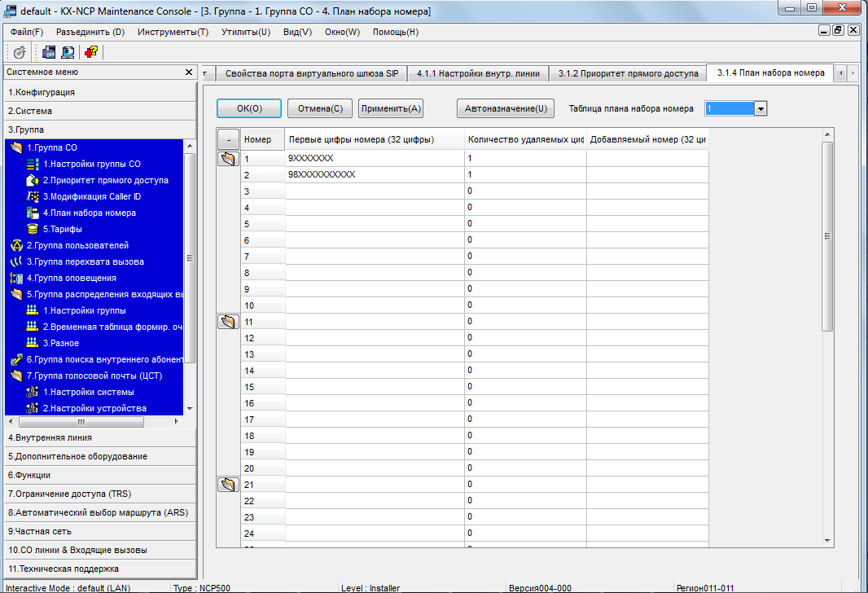Open the Инструменты(T) menu
This screenshot has width=868, height=593.
[173, 32]
